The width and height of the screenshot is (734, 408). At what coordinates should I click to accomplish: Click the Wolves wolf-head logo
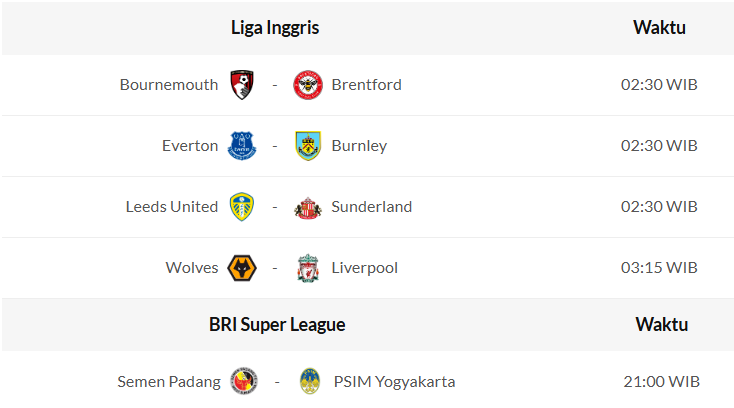point(242,268)
